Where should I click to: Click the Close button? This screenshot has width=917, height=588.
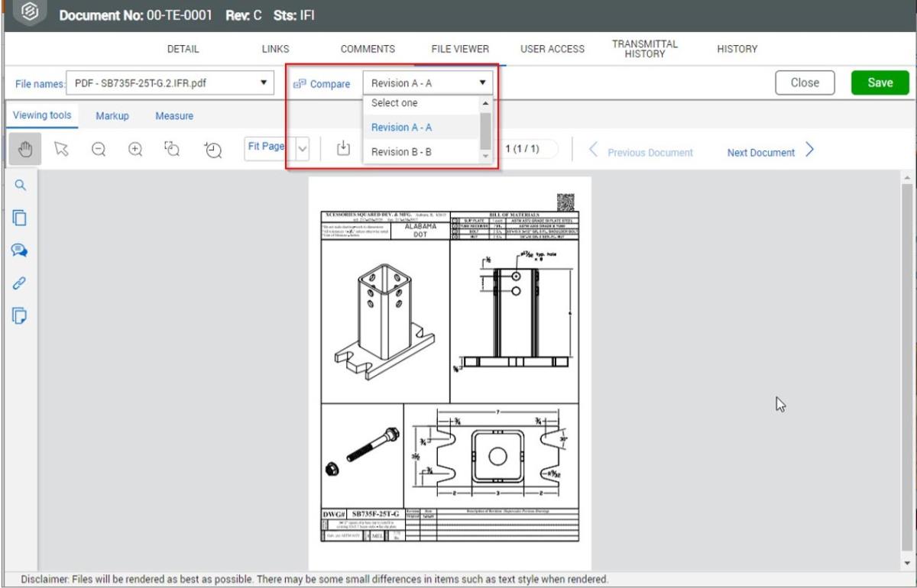pos(805,82)
